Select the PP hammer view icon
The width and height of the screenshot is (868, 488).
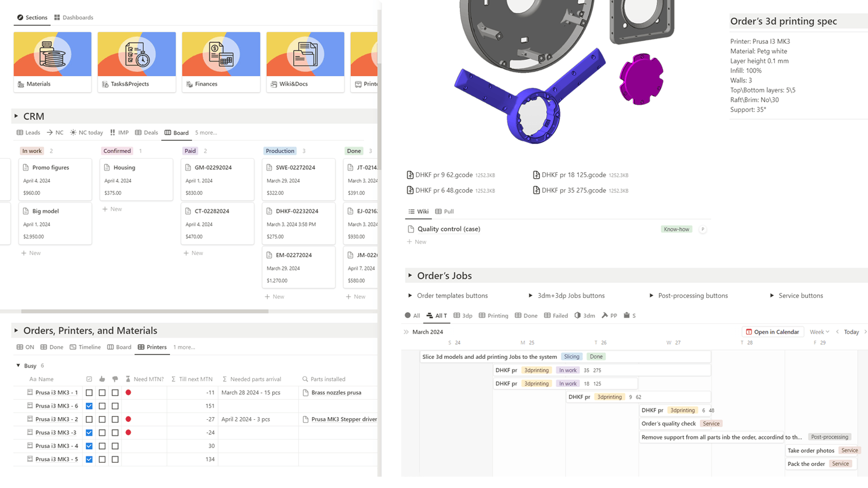point(605,316)
